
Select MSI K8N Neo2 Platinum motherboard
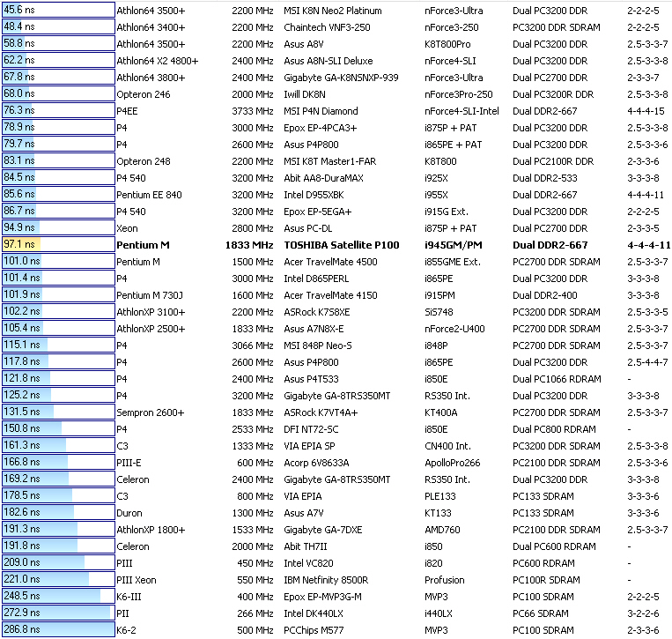tap(333, 11)
